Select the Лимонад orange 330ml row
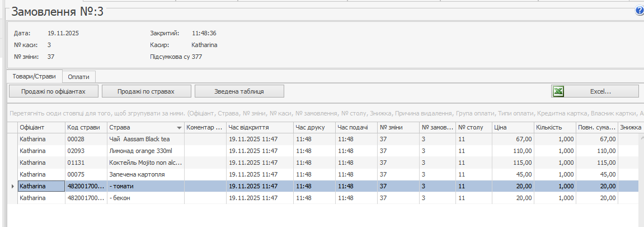644x227 pixels. pos(145,151)
